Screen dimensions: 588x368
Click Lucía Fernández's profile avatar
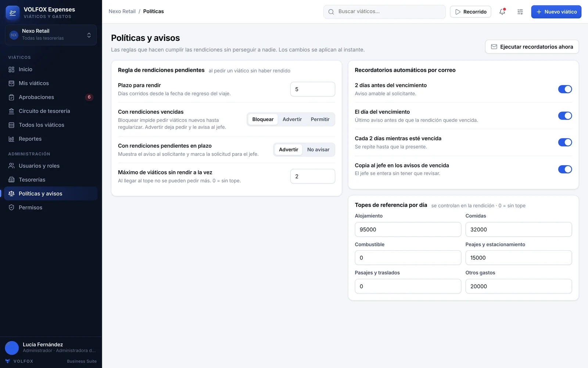12,348
